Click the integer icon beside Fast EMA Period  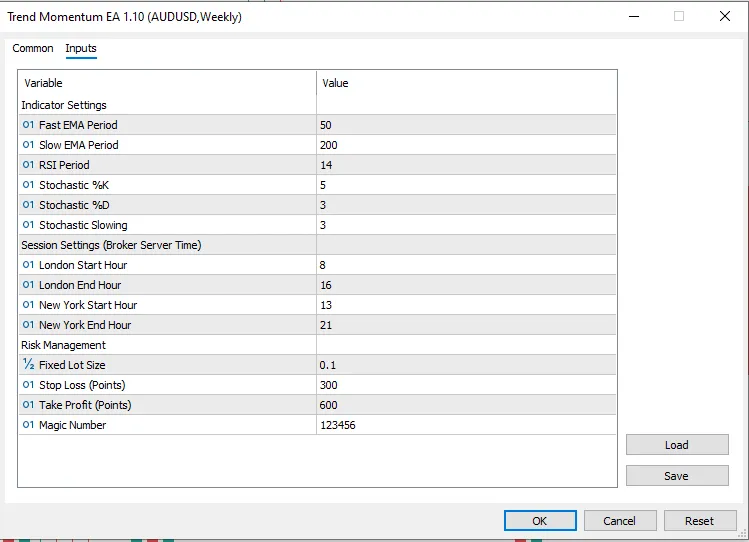pyautogui.click(x=28, y=125)
